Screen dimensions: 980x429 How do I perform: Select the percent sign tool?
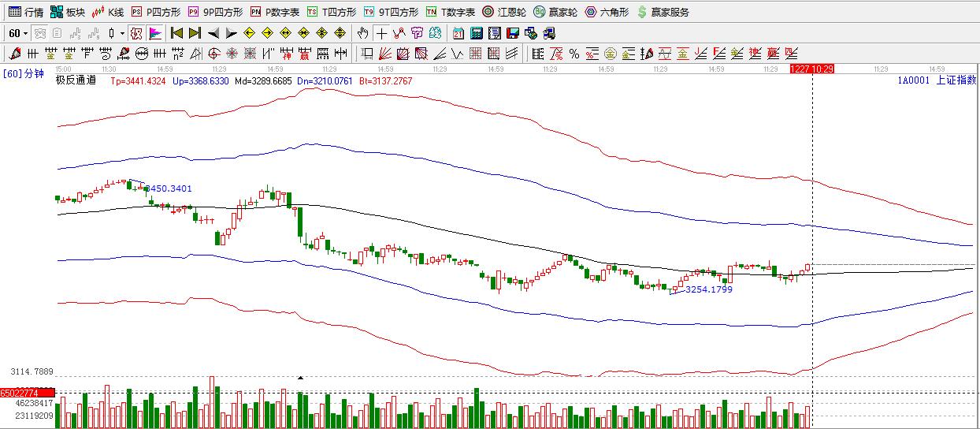coord(574,54)
